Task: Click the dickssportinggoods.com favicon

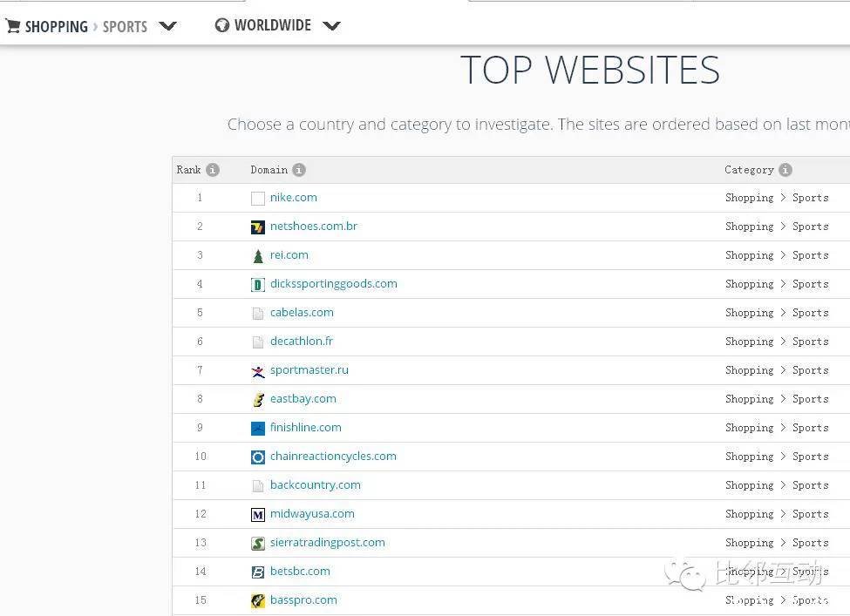Action: coord(258,284)
